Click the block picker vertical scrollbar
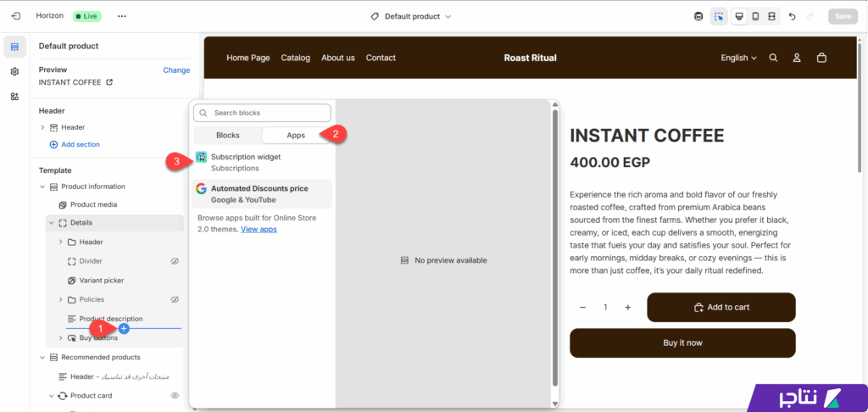868x412 pixels. point(554,247)
